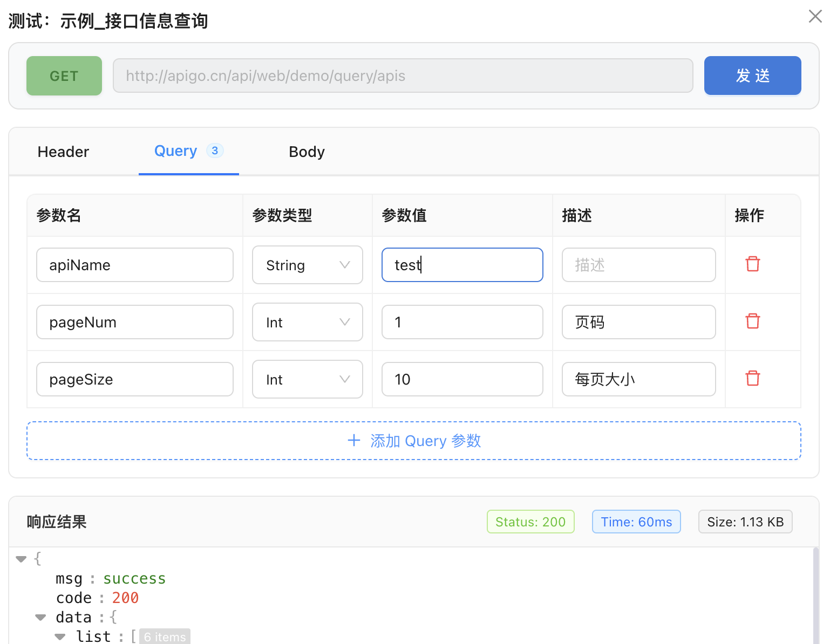Click the empty 描述 field for apiName

click(639, 265)
